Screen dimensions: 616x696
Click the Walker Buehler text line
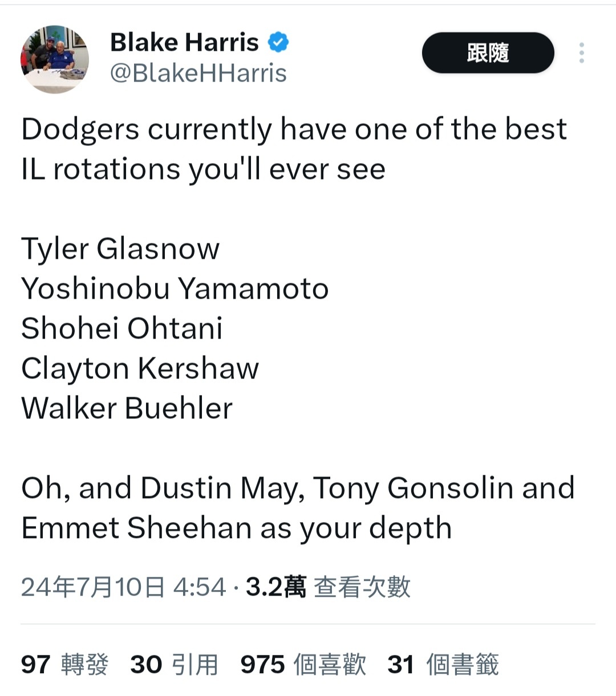pyautogui.click(x=127, y=408)
